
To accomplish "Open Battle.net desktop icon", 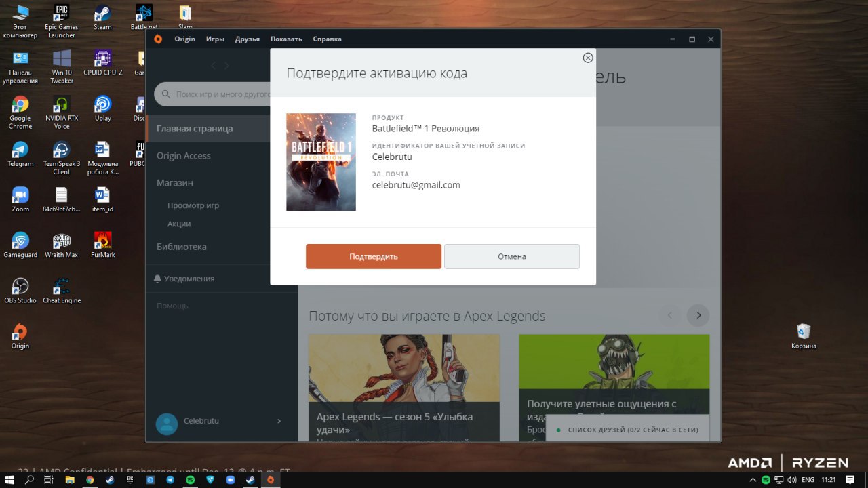I will [x=144, y=18].
